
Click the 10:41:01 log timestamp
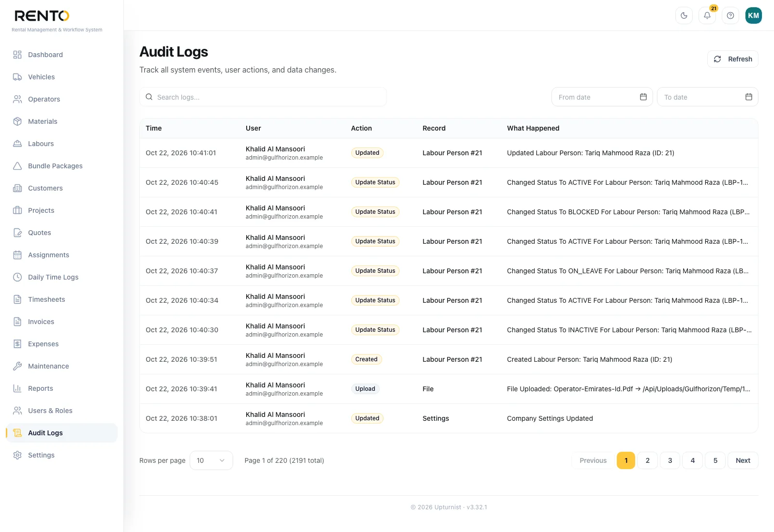pyautogui.click(x=181, y=153)
